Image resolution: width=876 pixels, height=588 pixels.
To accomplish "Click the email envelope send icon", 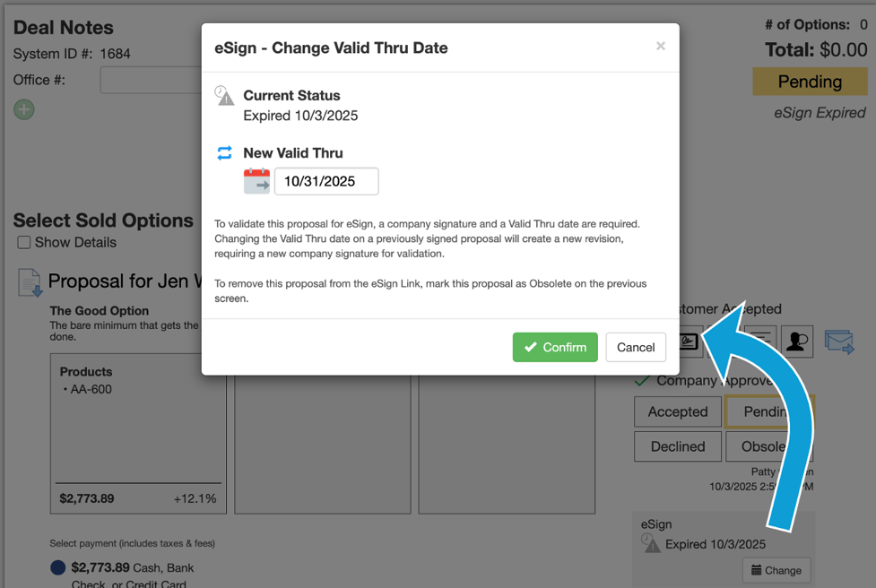I will (839, 342).
